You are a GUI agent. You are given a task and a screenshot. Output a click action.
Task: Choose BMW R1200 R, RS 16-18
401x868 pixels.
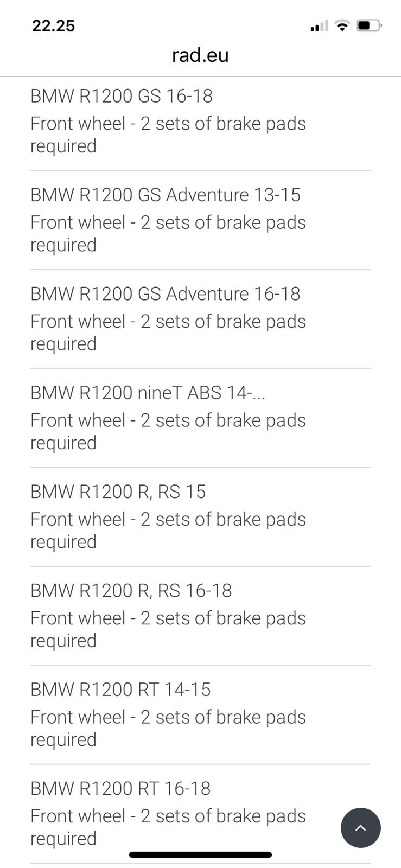coord(131,590)
